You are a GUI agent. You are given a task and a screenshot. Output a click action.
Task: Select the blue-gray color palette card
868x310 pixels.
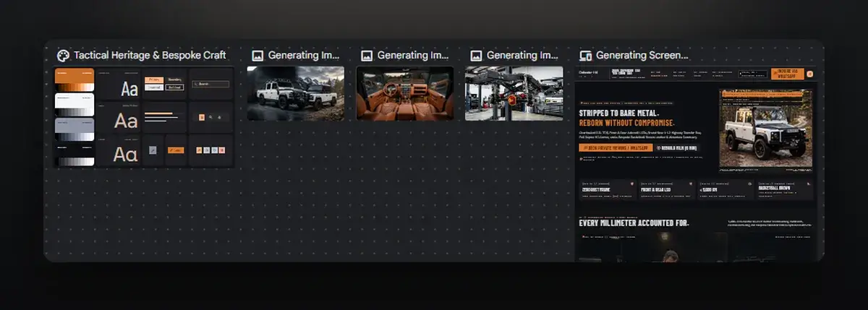tap(75, 129)
